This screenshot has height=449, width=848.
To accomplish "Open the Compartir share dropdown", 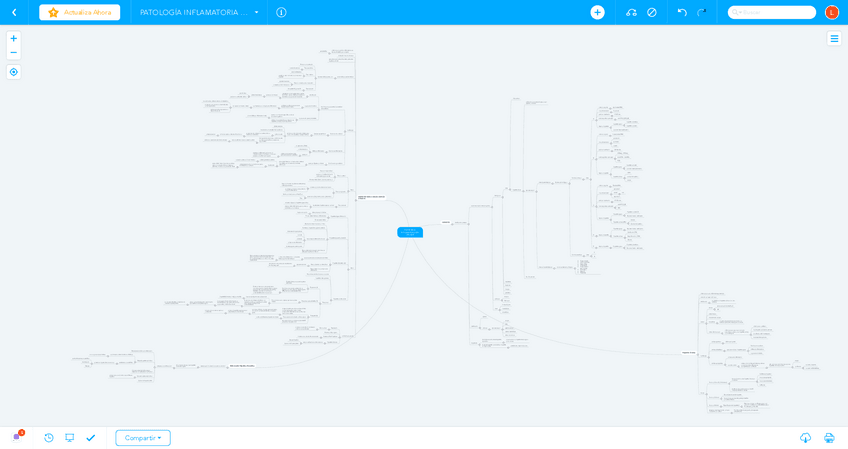I will [143, 438].
